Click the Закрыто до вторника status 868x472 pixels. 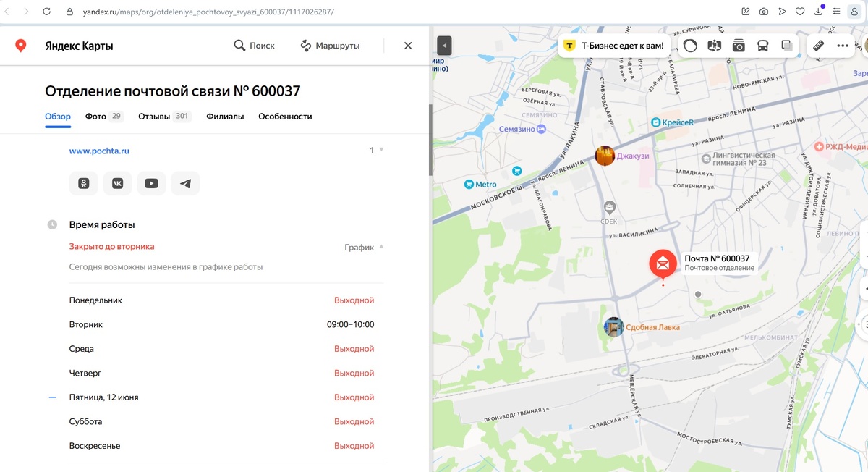click(111, 247)
